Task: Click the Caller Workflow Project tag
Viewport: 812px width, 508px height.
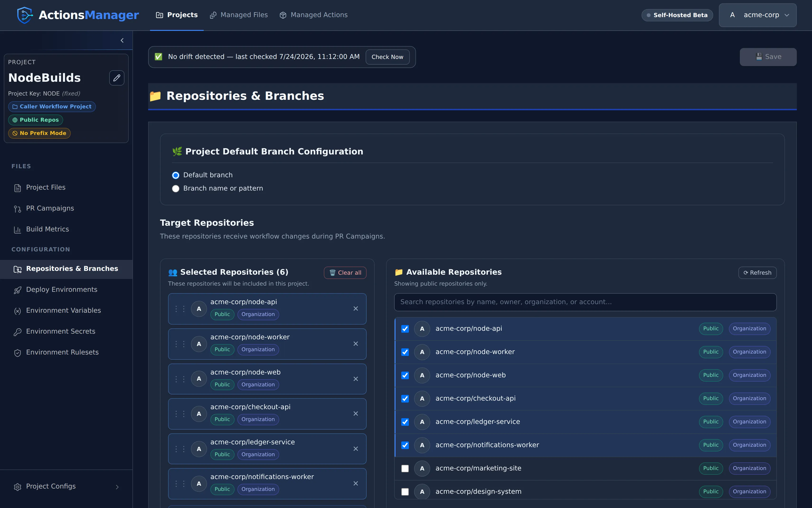Action: (52, 106)
